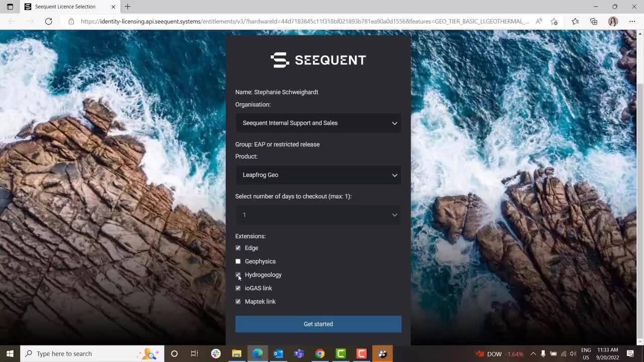Open Task View on the taskbar
The height and width of the screenshot is (362, 644).
(195, 353)
